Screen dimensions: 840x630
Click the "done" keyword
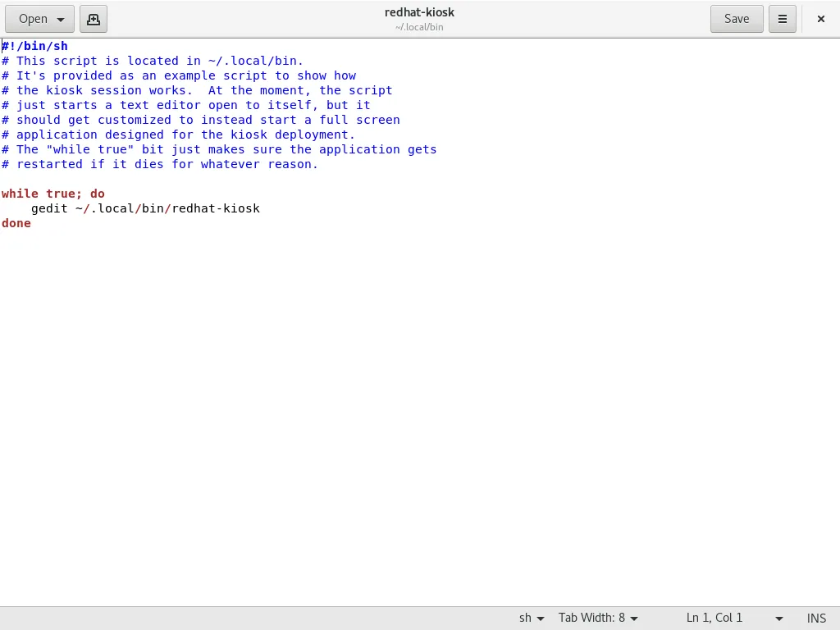(x=16, y=223)
